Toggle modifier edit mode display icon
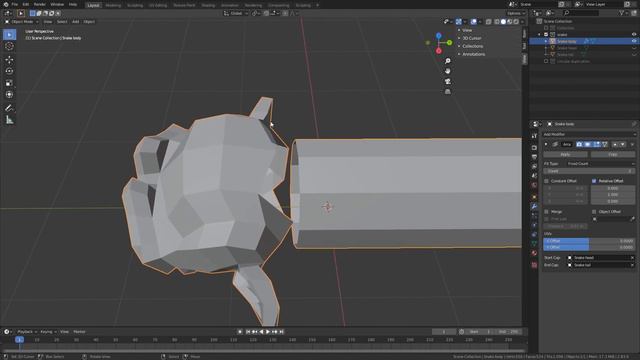The image size is (640, 360). pyautogui.click(x=596, y=144)
